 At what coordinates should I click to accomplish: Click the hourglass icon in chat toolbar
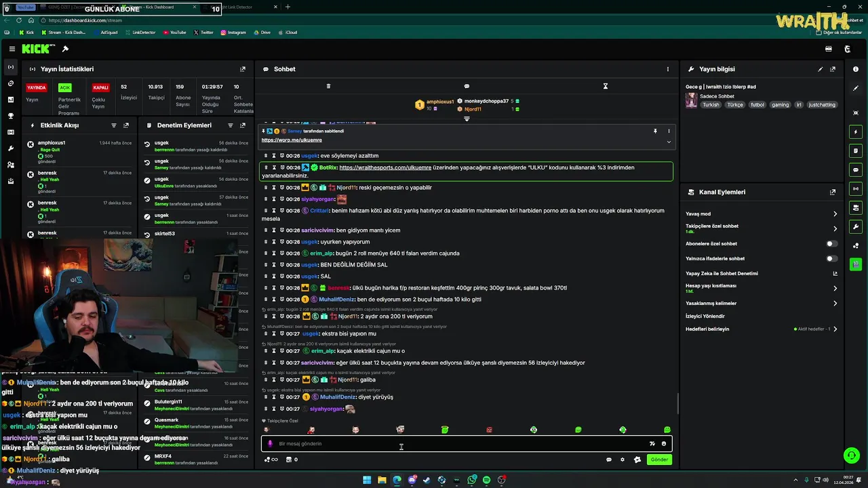click(x=606, y=86)
